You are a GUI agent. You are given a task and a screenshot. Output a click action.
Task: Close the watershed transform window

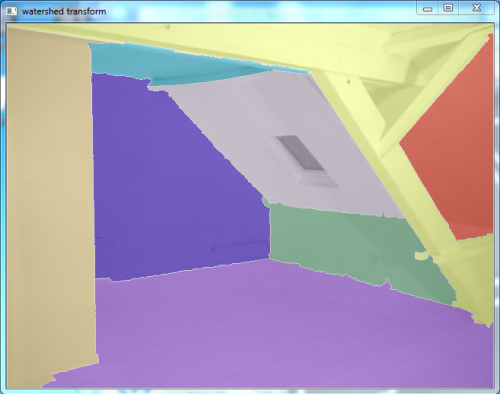coord(477,8)
